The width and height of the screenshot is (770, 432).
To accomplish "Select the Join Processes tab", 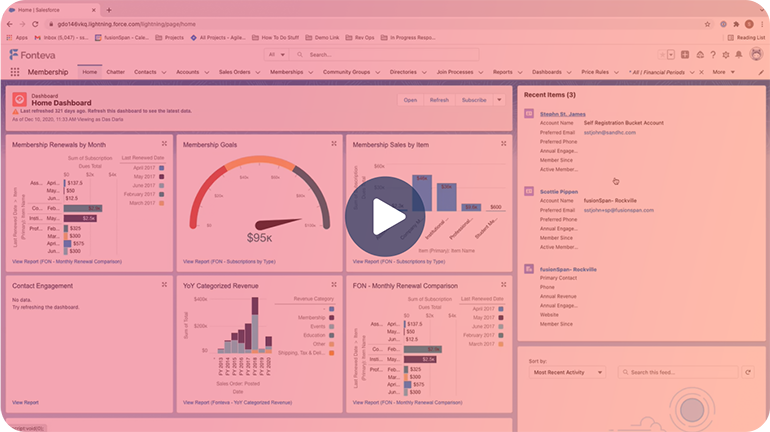I will tap(455, 72).
